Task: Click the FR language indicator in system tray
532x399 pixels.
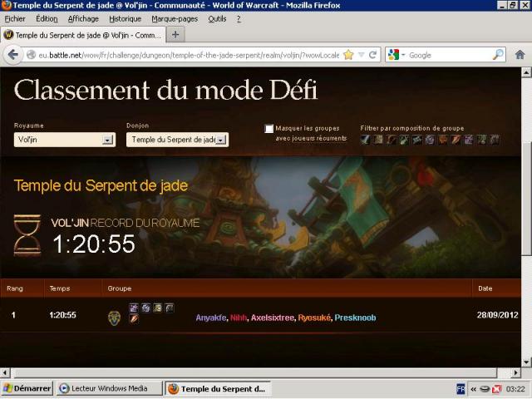Action: coord(461,389)
